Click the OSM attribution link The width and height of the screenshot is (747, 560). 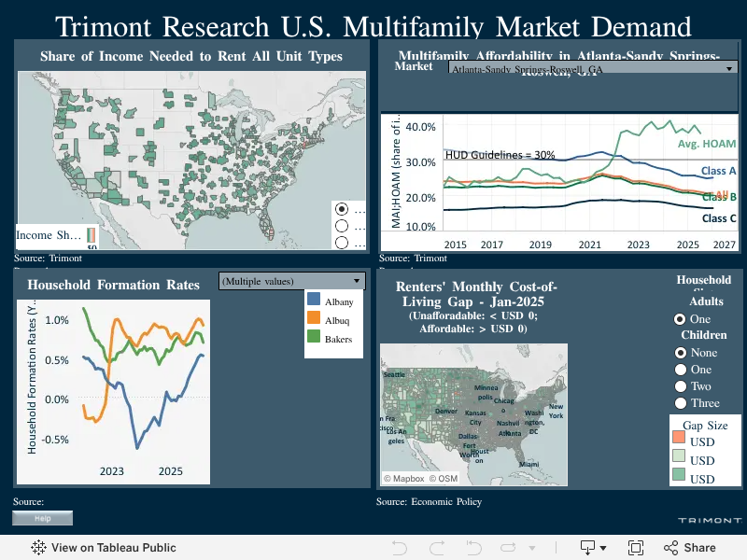[443, 479]
